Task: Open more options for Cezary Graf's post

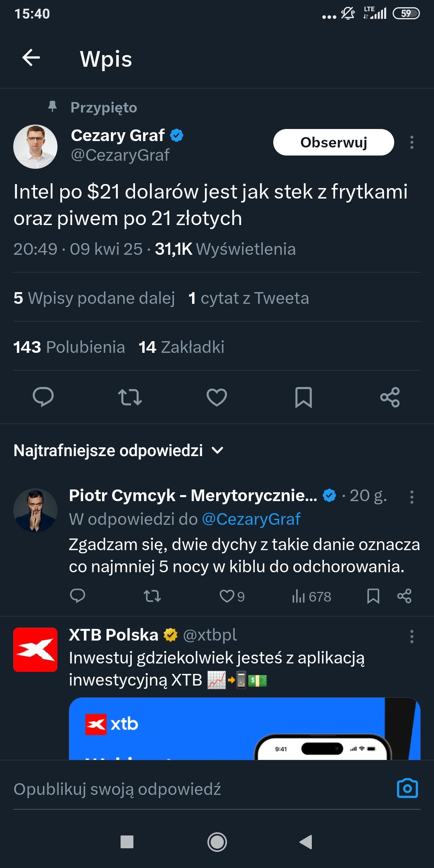Action: pos(411,142)
